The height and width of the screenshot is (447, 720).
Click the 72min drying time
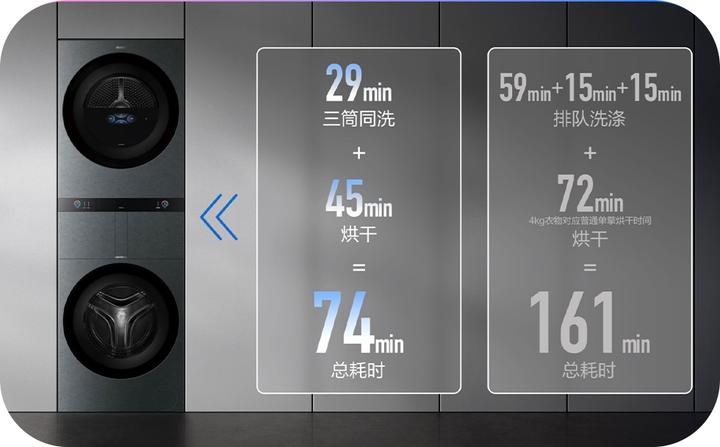coord(589,193)
